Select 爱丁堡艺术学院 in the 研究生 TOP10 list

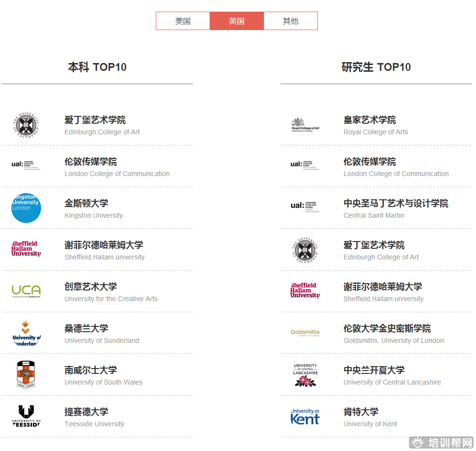(374, 245)
